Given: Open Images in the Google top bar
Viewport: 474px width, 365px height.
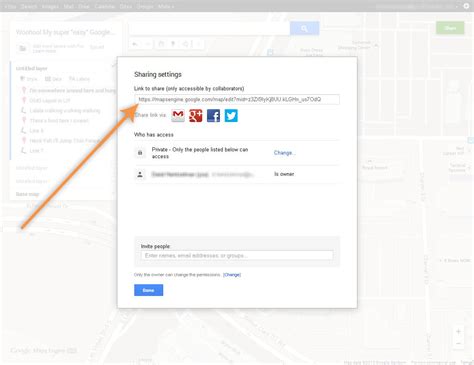Looking at the screenshot, I should pos(51,6).
